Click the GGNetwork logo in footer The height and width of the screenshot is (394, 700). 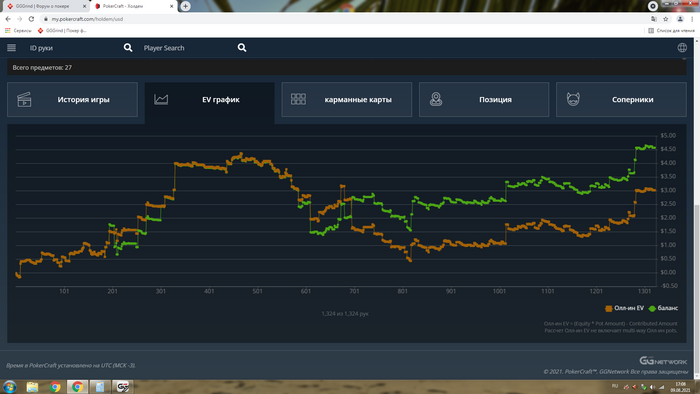click(663, 361)
